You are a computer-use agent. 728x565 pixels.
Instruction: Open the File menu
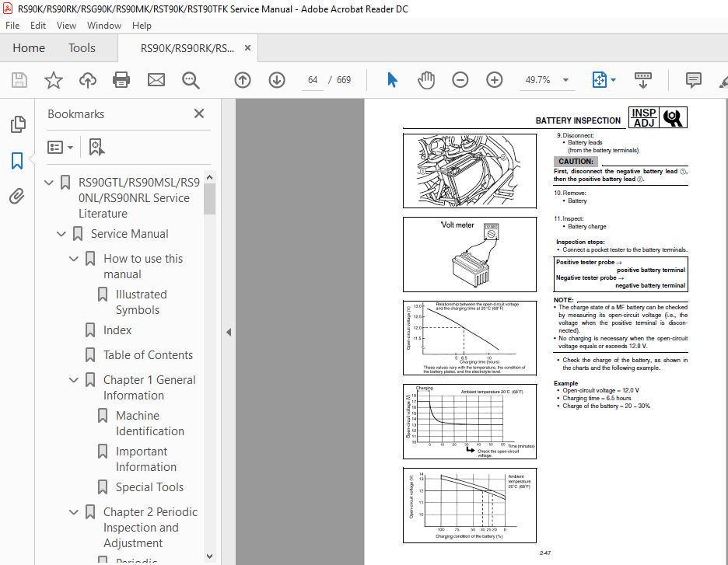12,26
